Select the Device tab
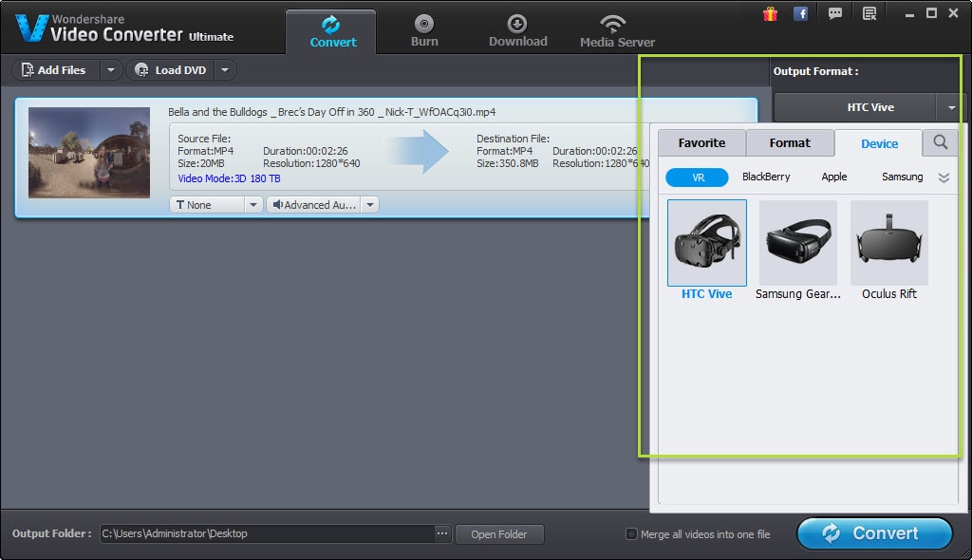 [878, 143]
